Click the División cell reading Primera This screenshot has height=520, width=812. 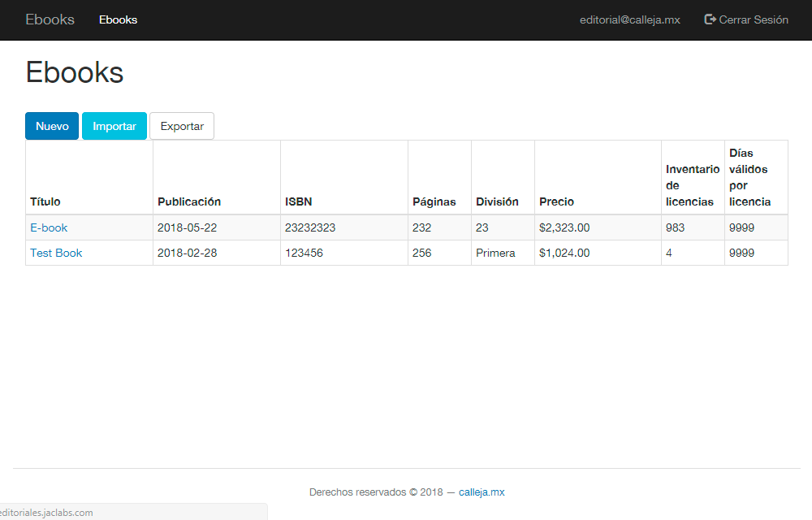point(495,253)
